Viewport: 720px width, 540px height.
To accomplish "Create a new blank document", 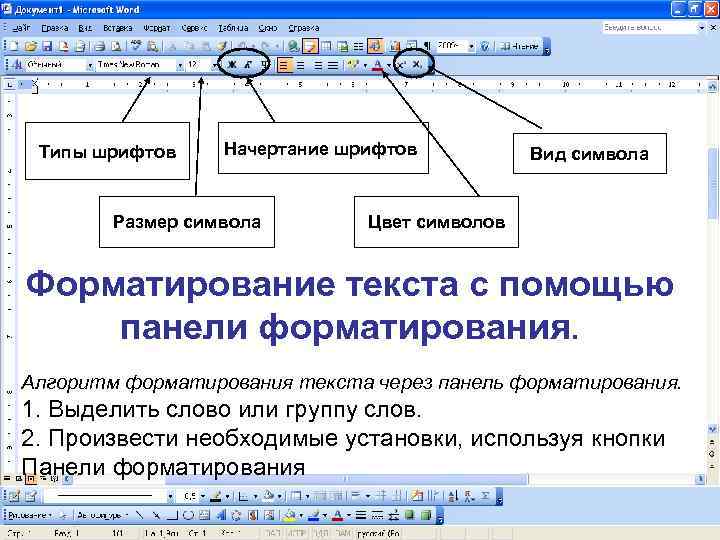I will [13, 46].
